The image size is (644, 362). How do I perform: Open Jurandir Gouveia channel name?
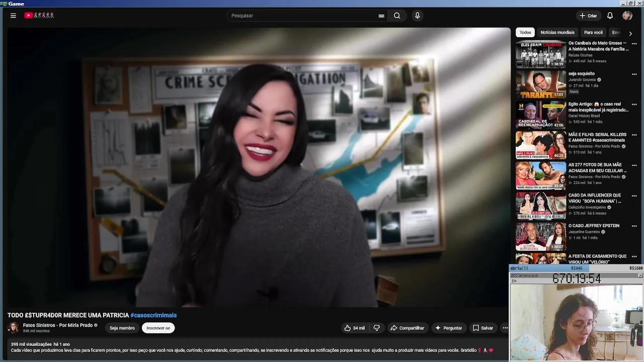pyautogui.click(x=582, y=79)
